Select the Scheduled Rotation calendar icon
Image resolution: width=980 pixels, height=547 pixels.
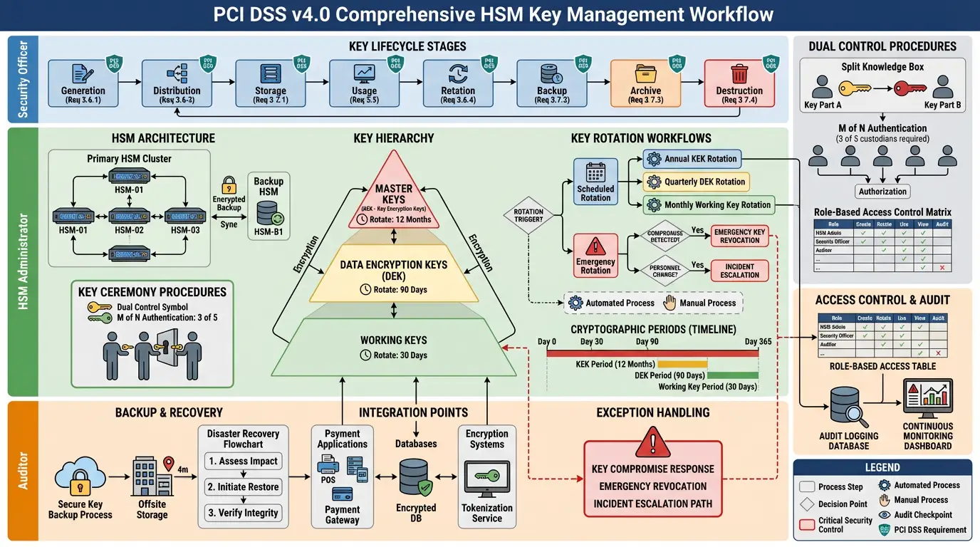[x=595, y=173]
